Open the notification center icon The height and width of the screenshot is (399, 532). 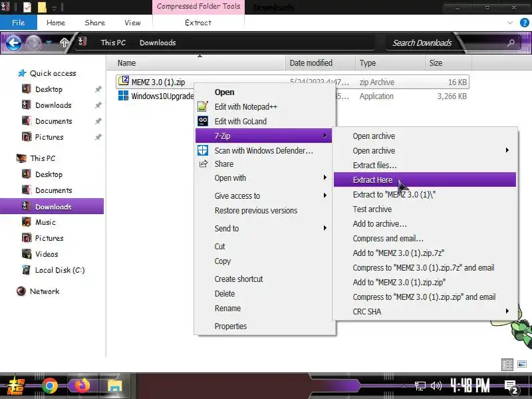tap(511, 386)
